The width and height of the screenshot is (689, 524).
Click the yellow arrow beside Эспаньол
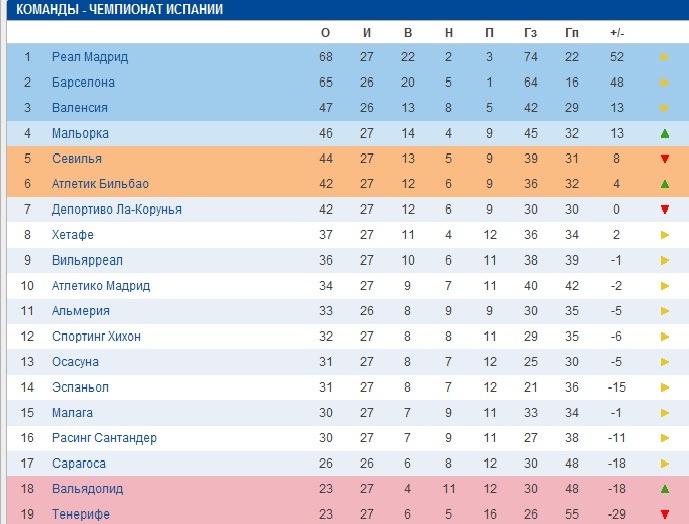(664, 387)
